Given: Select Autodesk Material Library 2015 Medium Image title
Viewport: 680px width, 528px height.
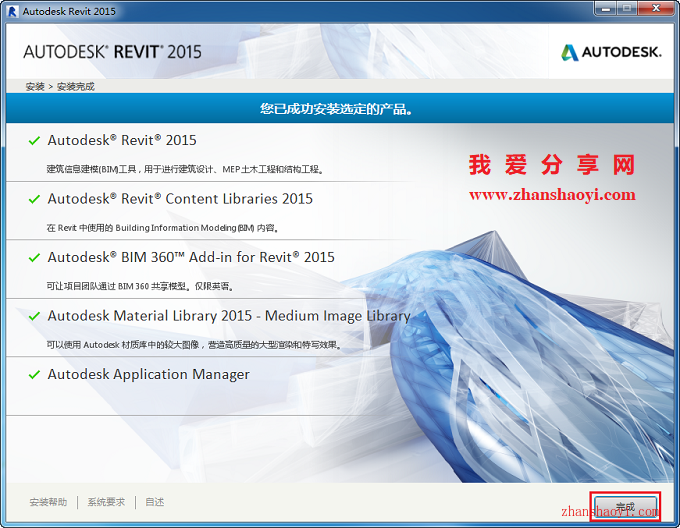Looking at the screenshot, I should point(229,316).
